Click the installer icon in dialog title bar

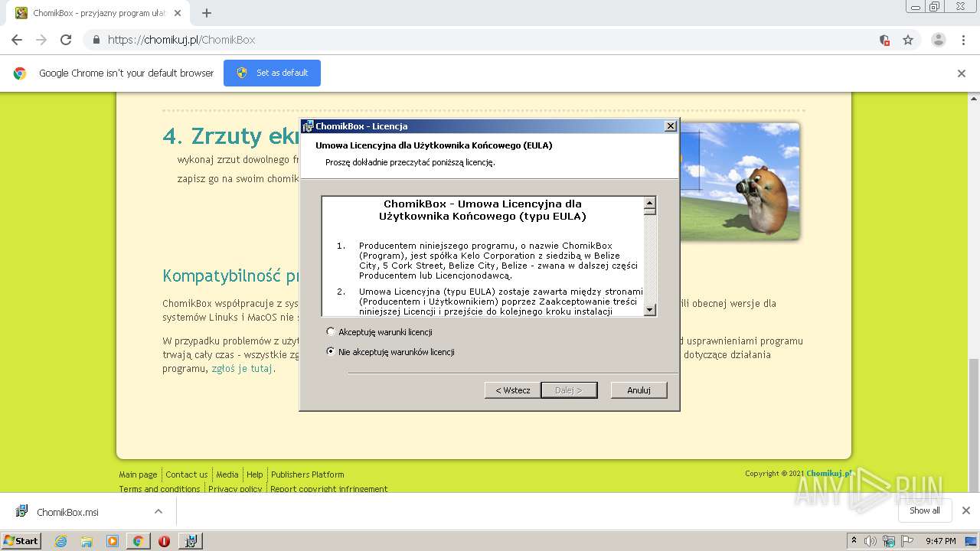point(308,126)
